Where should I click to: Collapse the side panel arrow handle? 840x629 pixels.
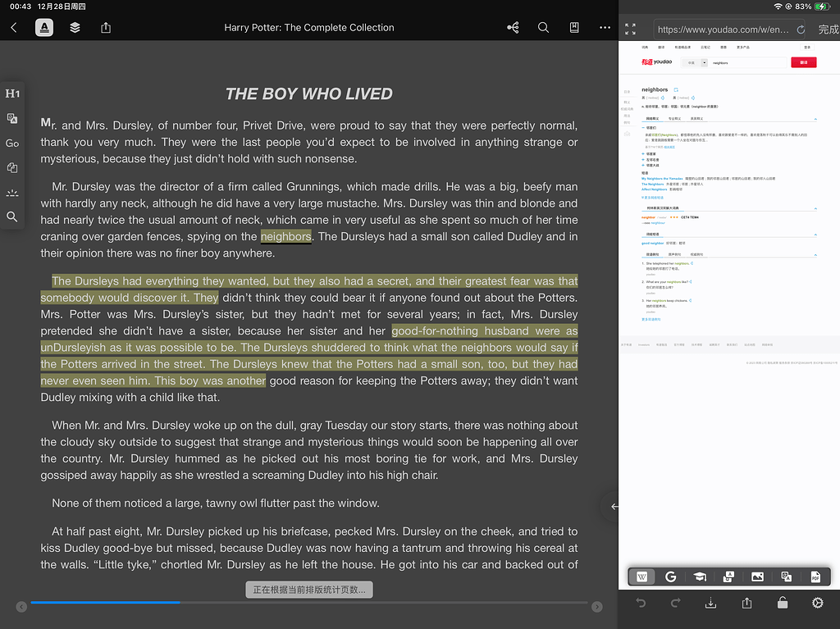[x=613, y=507]
